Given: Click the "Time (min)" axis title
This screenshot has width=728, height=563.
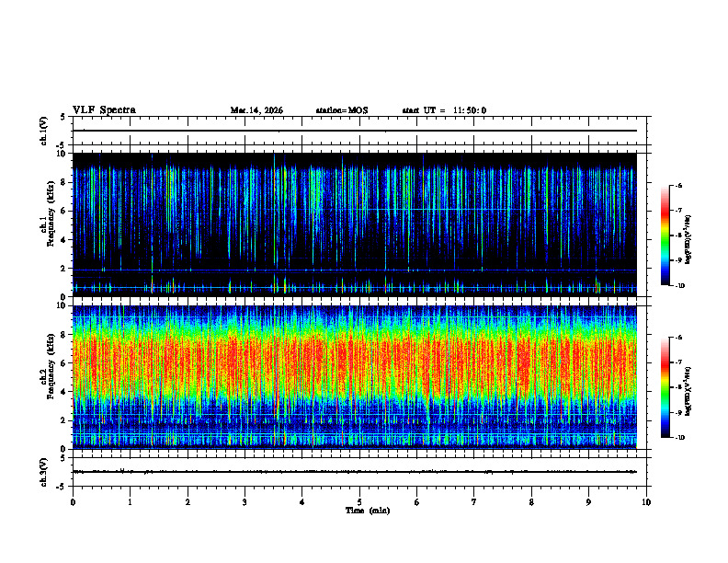Looking at the screenshot, I should [368, 511].
